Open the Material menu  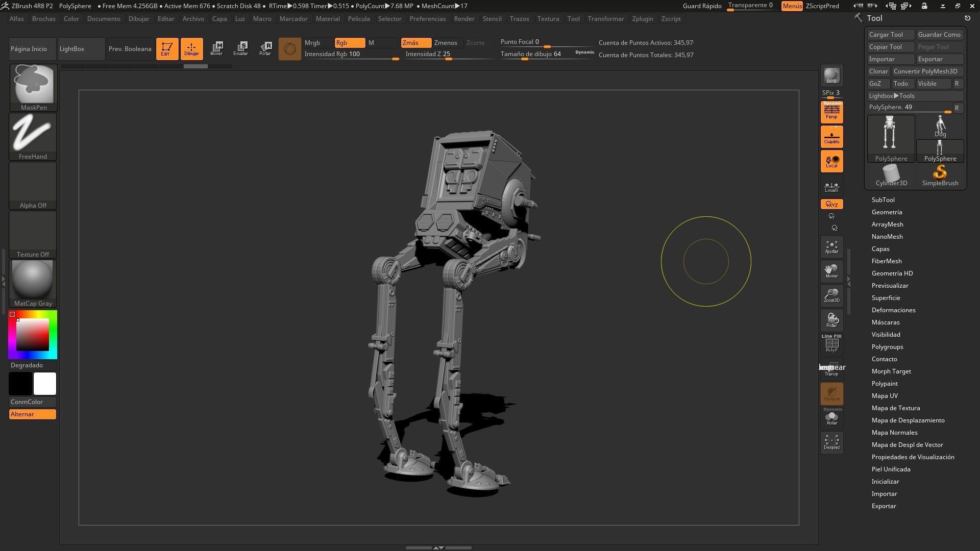pyautogui.click(x=328, y=19)
